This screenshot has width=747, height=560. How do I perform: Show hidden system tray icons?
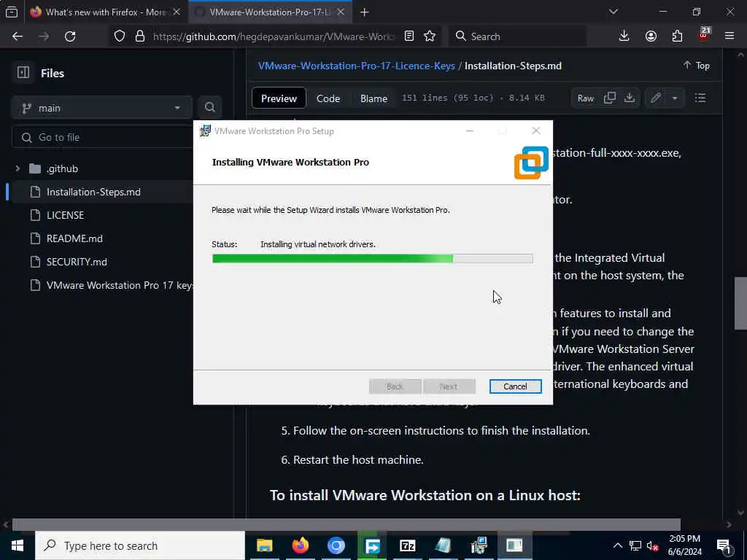coord(617,545)
